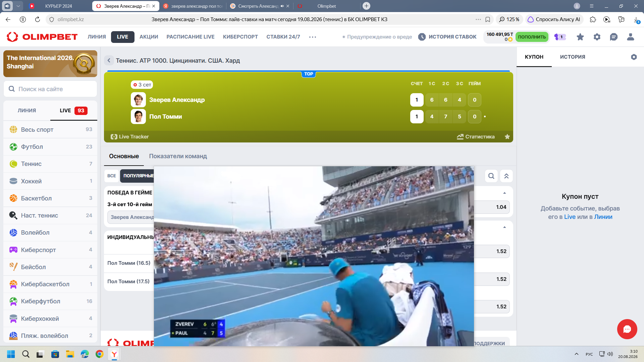Collapse all markets with double chevron
Viewport: 644px width, 362px height.
tap(506, 176)
